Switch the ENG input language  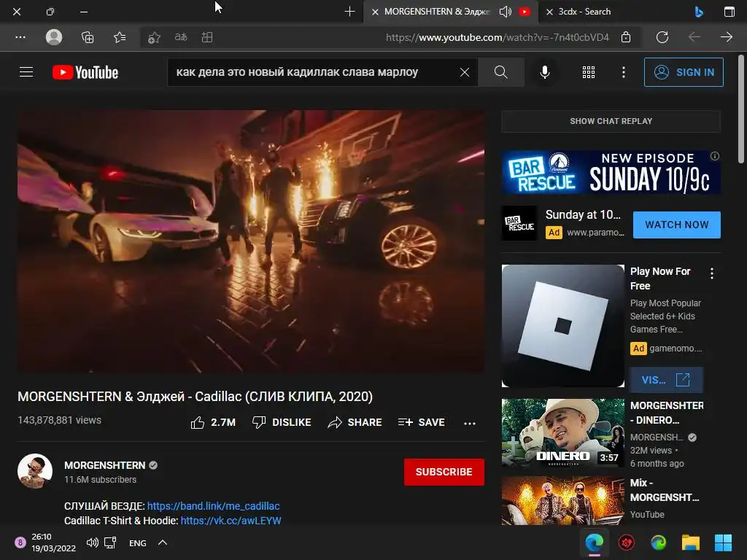tap(138, 542)
